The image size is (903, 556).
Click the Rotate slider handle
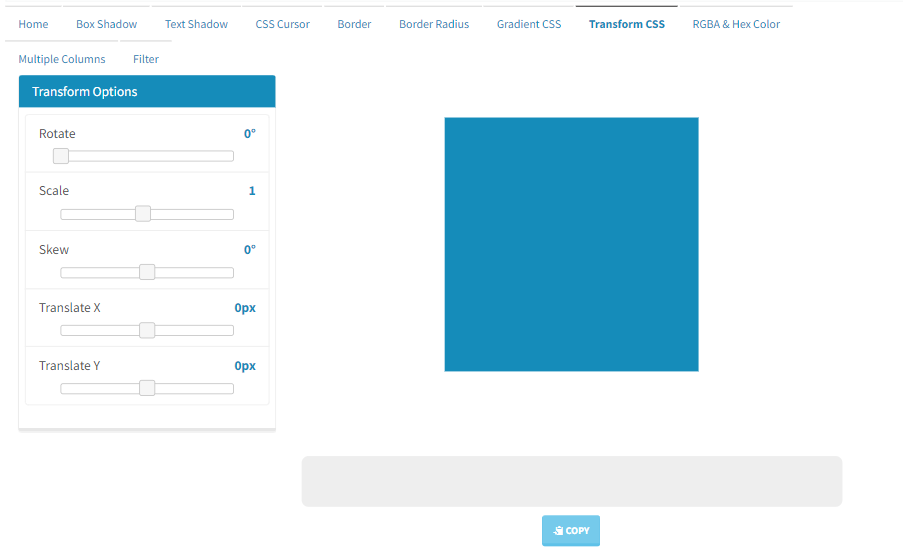click(61, 156)
